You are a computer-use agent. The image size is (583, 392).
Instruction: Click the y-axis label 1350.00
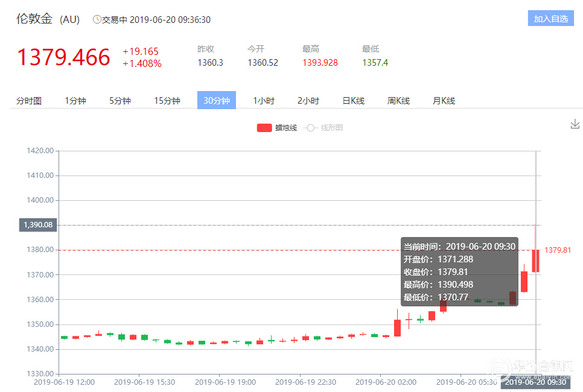tap(40, 324)
